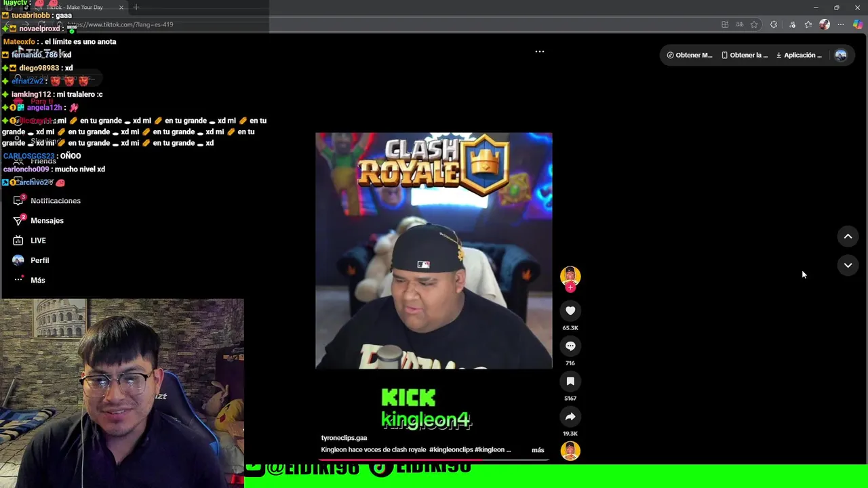Click the 5167 saves count

[x=570, y=399]
